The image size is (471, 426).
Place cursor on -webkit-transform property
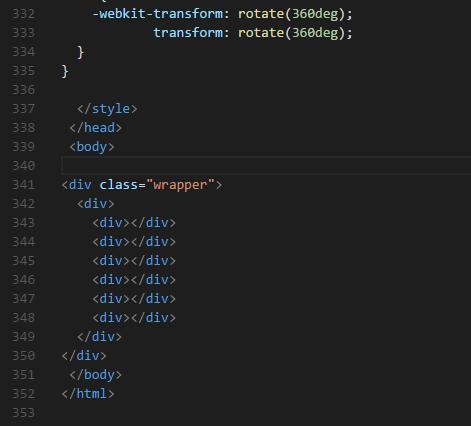tap(157, 14)
